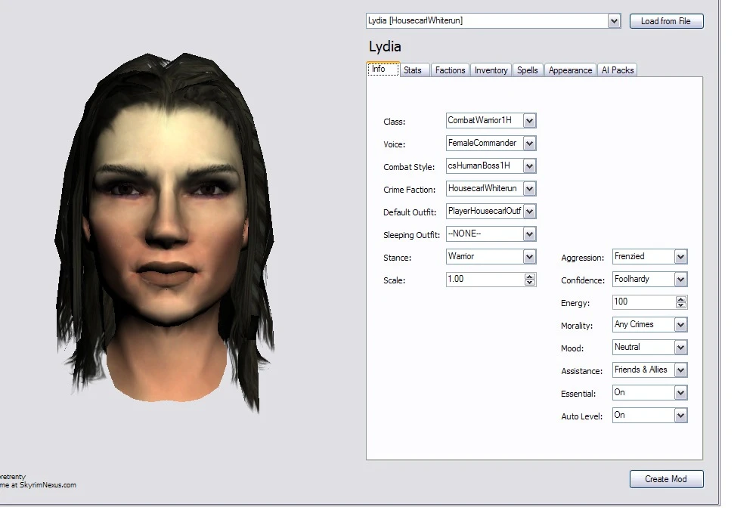Open the Inventory tab
The width and height of the screenshot is (756, 532).
[491, 70]
